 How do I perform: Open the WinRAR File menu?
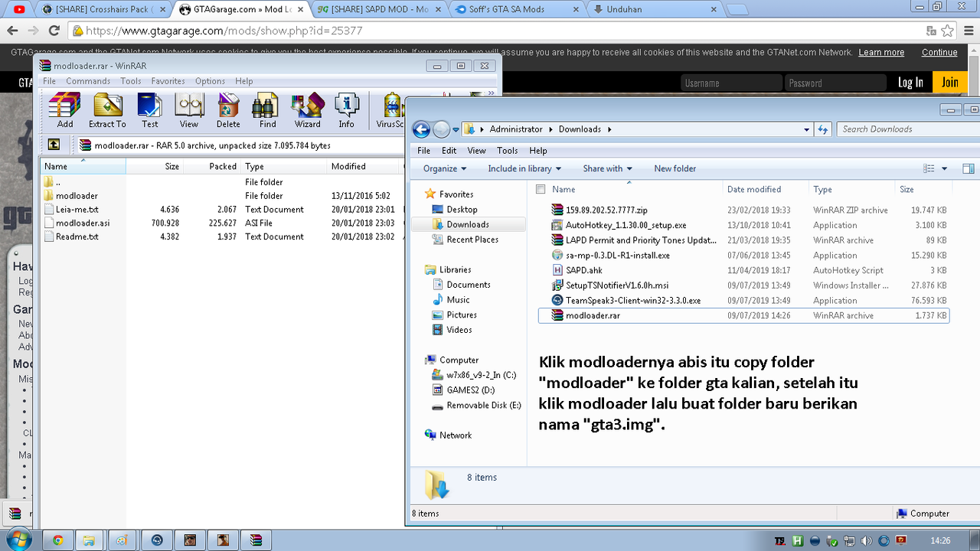coord(49,81)
